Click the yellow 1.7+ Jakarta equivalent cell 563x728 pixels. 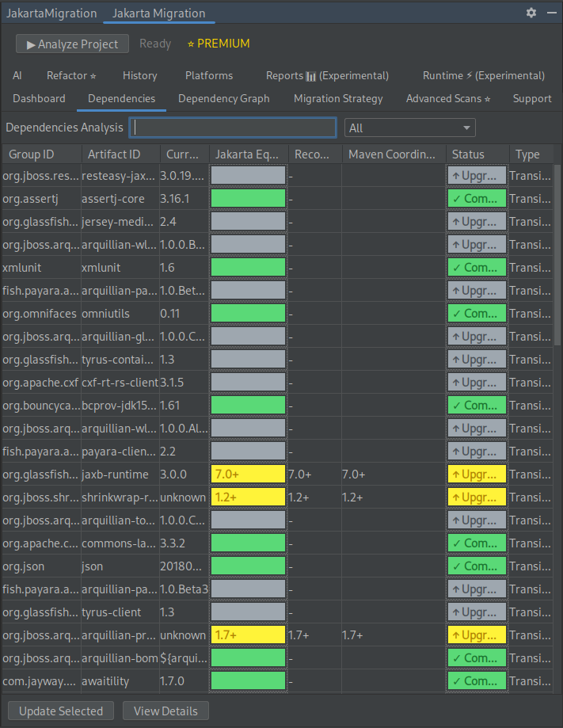tap(249, 635)
